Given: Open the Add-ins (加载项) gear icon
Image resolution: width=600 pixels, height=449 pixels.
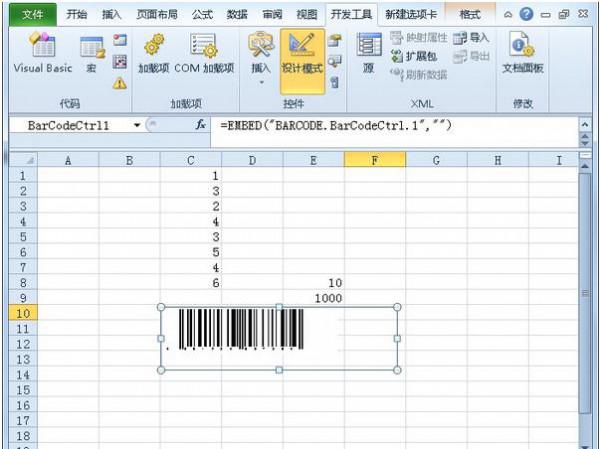Looking at the screenshot, I should pyautogui.click(x=153, y=54).
